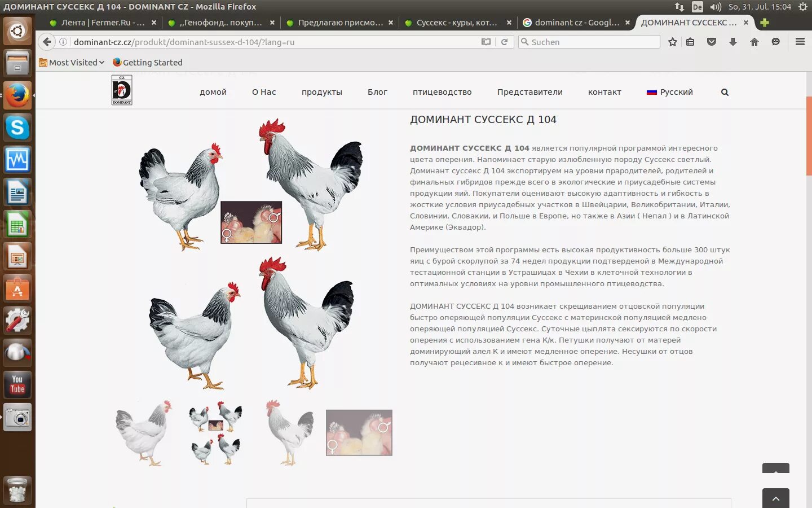This screenshot has width=812, height=508.
Task: Open the Представители menu item
Action: point(530,92)
